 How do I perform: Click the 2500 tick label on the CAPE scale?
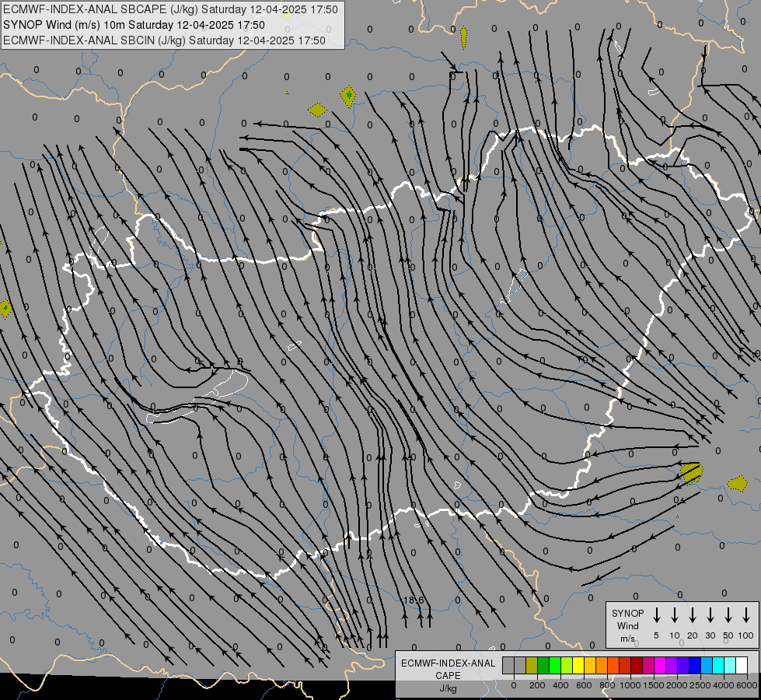[700, 685]
